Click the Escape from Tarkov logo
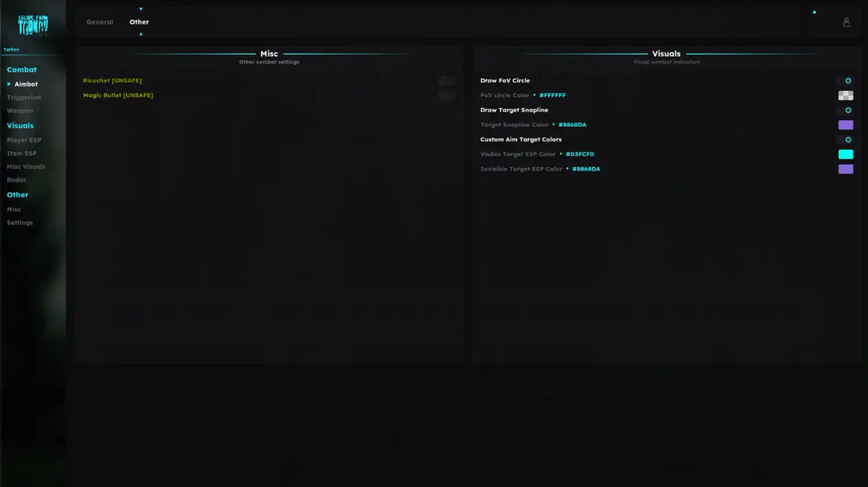 tap(33, 25)
